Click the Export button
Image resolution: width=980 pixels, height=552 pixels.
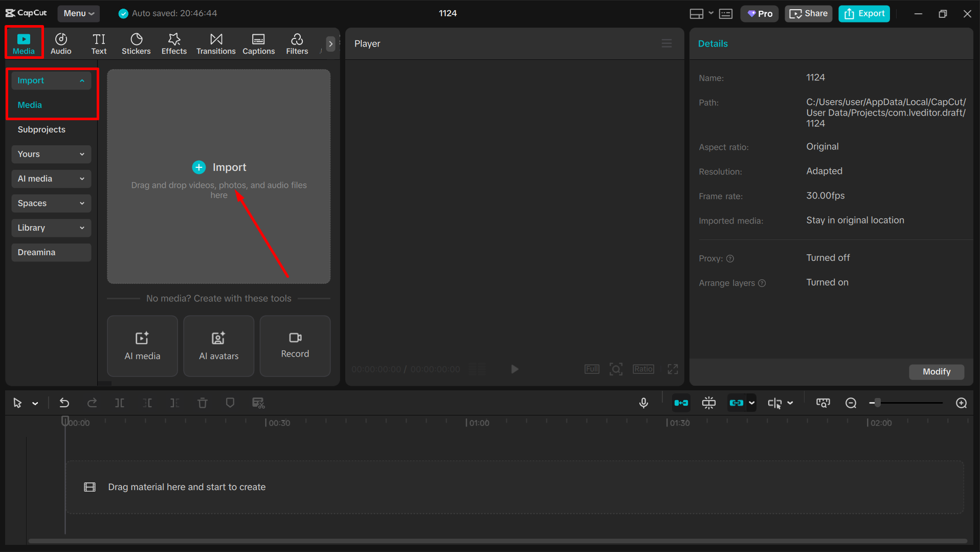(x=863, y=13)
